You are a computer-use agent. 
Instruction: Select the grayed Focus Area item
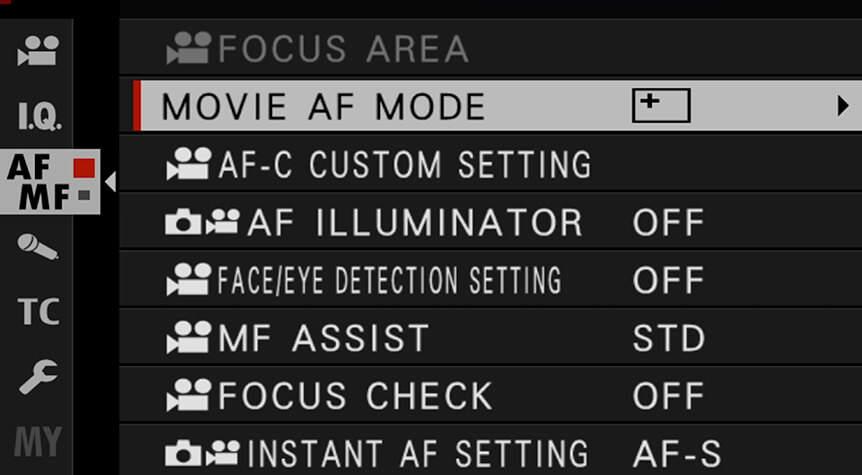coord(490,48)
